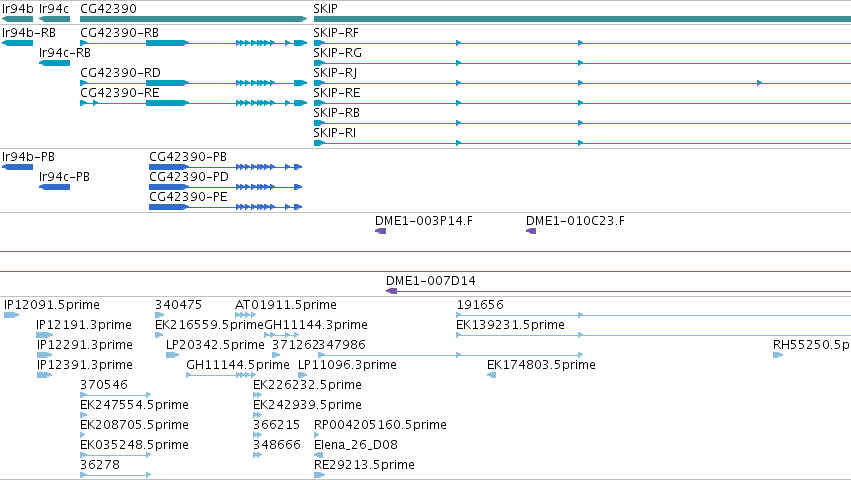
Task: Select the EK242939.5prime label
Action: point(308,405)
